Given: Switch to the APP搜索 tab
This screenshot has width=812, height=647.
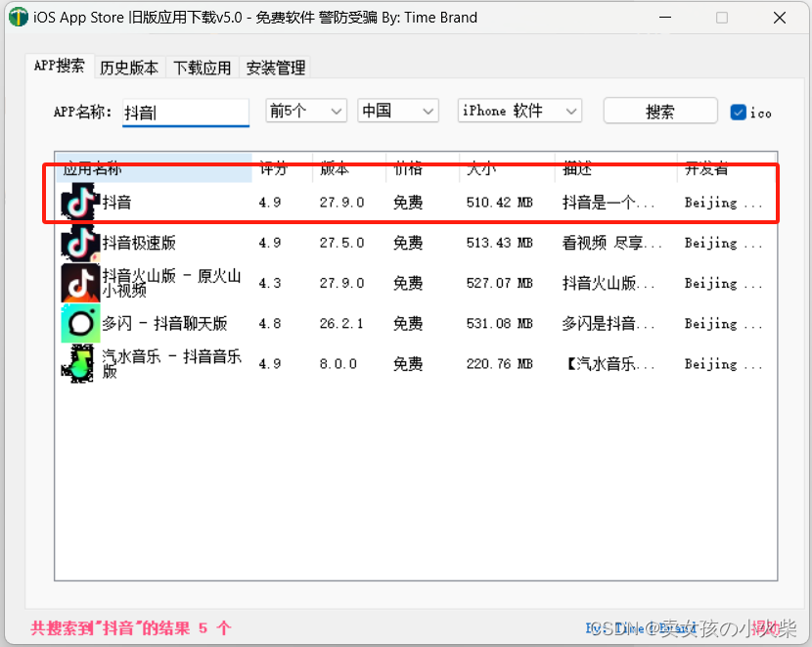Looking at the screenshot, I should tap(60, 66).
